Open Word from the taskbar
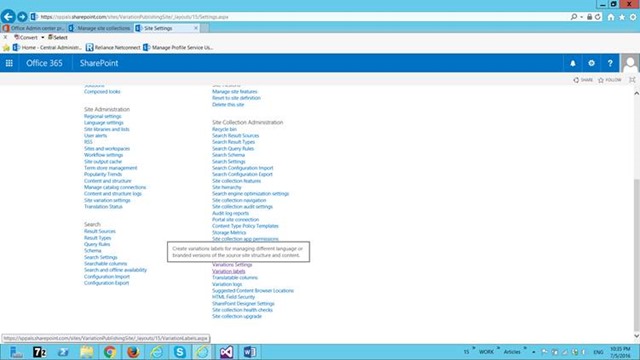 tap(249, 352)
